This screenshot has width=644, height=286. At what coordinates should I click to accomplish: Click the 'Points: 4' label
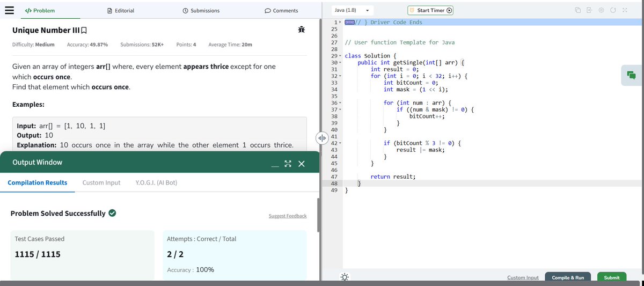click(x=186, y=45)
